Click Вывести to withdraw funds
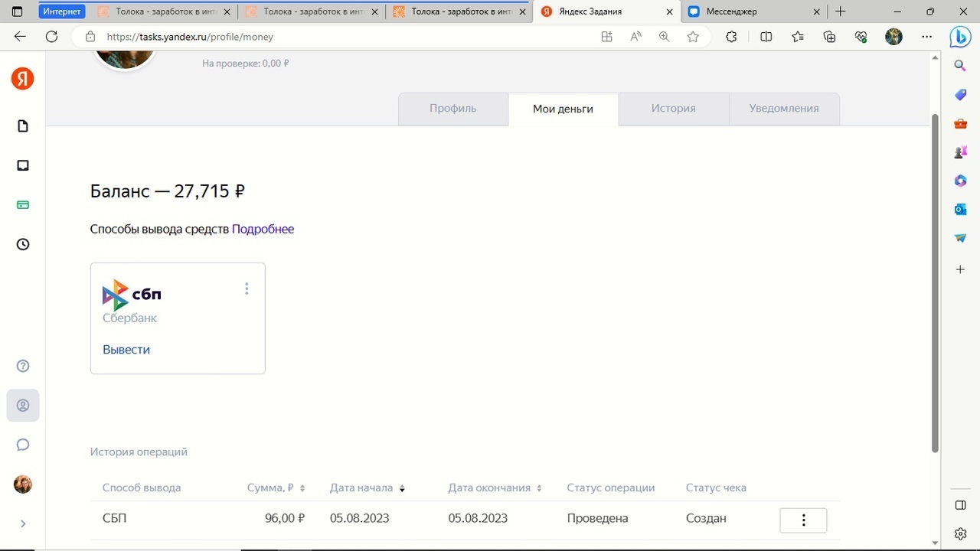The image size is (980, 551). point(126,349)
